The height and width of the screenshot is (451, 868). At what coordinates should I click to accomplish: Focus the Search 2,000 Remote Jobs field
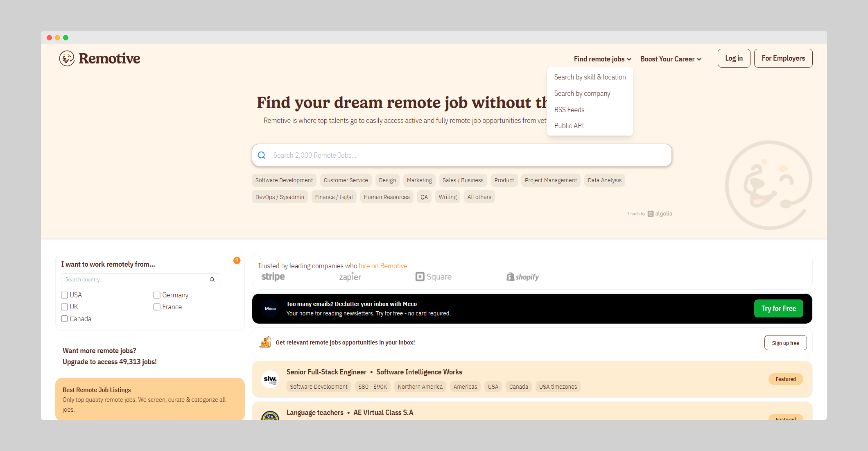pos(462,155)
